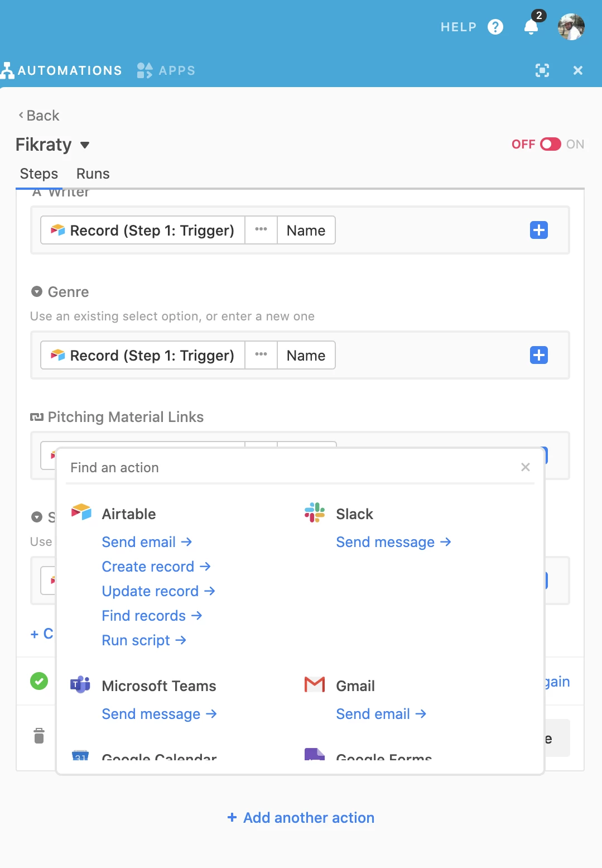602x868 pixels.
Task: Click Record (Step 1: Trigger) token in Writer field
Action: point(143,231)
